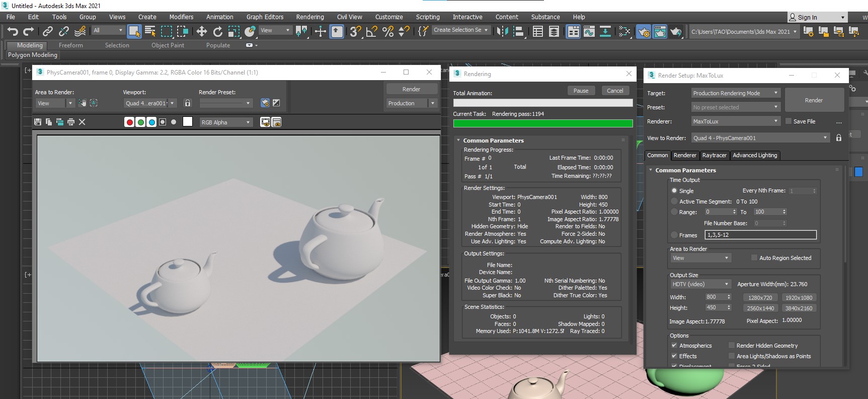This screenshot has width=868, height=399.
Task: Open the Graph Editors menu
Action: point(265,17)
